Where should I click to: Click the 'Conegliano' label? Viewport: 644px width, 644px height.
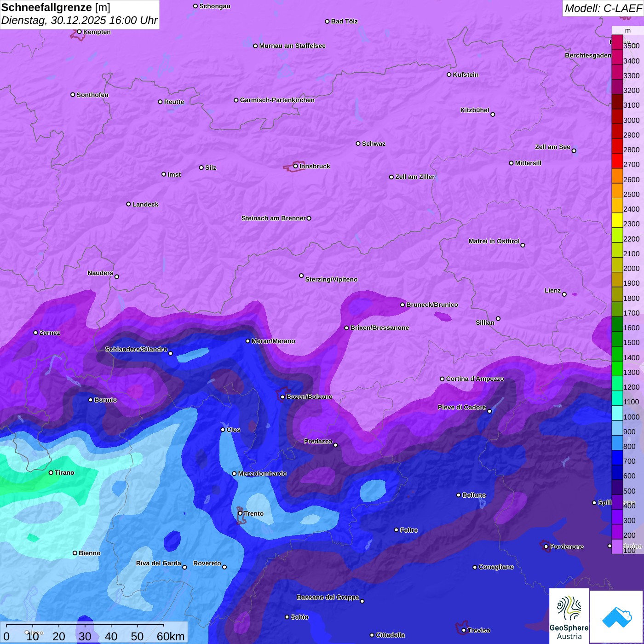point(496,567)
